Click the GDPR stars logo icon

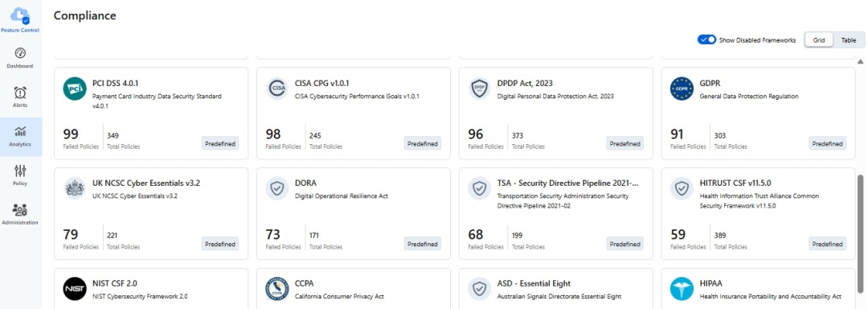(682, 89)
